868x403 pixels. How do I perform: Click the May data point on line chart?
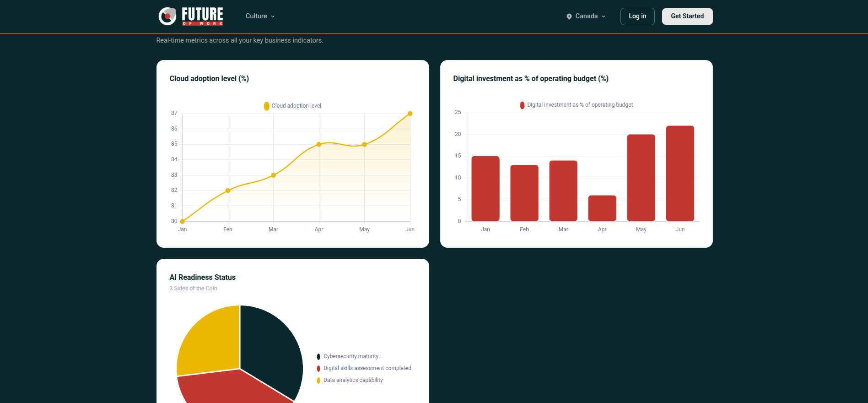click(x=364, y=144)
